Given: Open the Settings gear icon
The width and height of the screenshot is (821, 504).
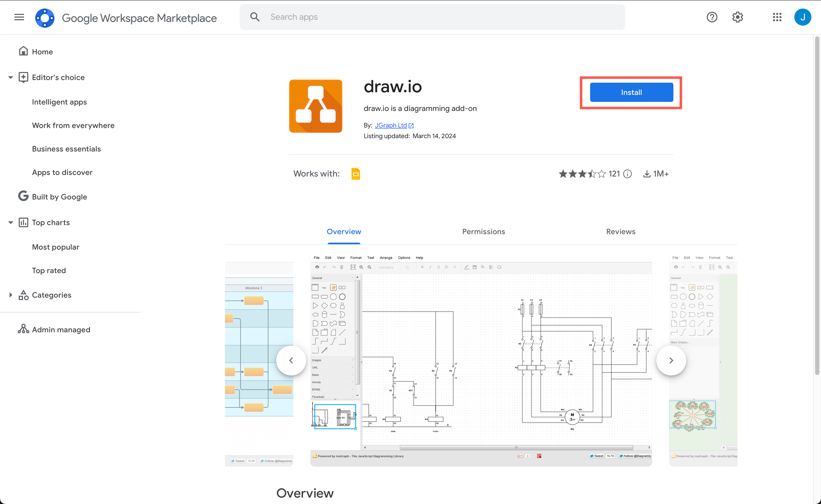Looking at the screenshot, I should click(x=738, y=17).
